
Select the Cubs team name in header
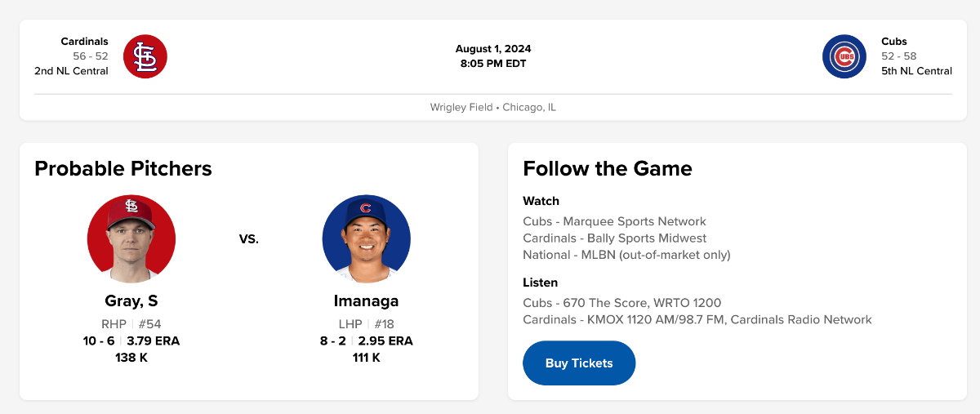894,41
